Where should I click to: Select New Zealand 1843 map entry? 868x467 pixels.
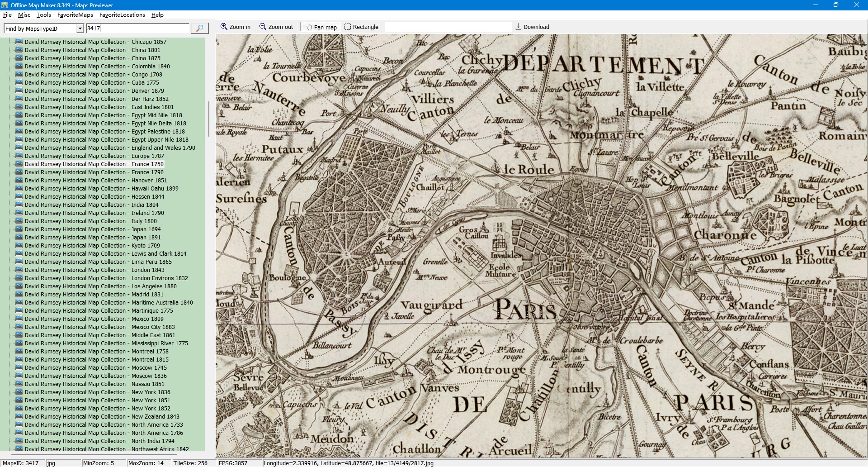point(102,417)
